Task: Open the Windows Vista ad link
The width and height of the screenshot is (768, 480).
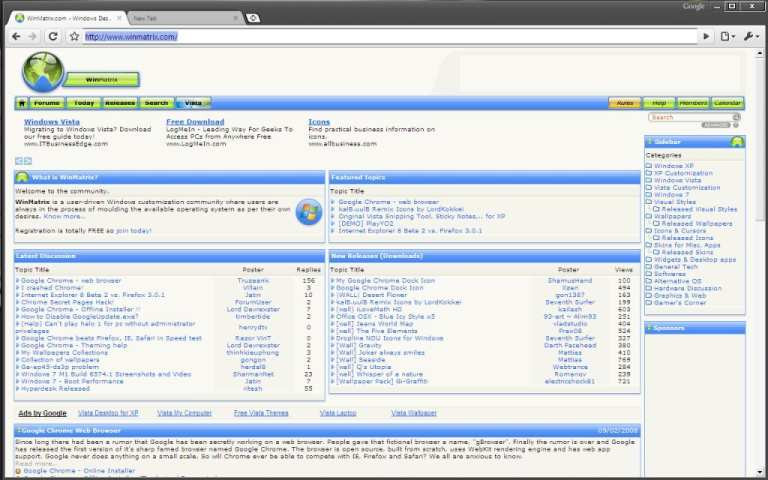Action: [52, 122]
